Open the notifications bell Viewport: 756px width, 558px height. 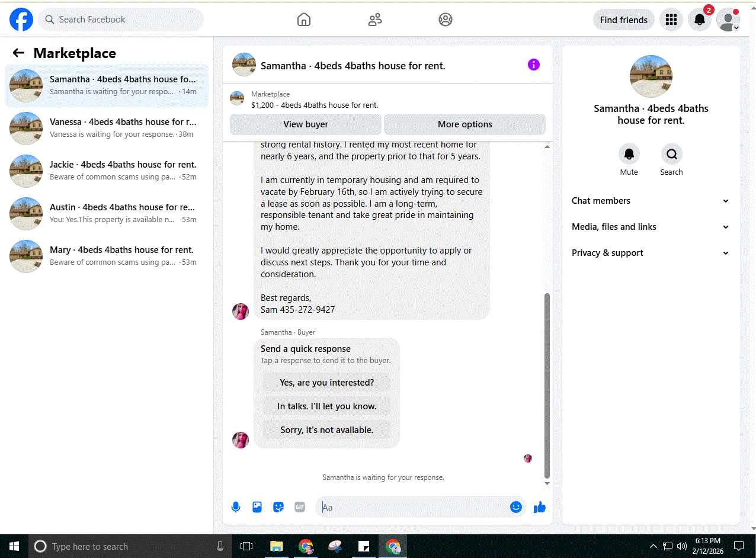[x=699, y=20]
